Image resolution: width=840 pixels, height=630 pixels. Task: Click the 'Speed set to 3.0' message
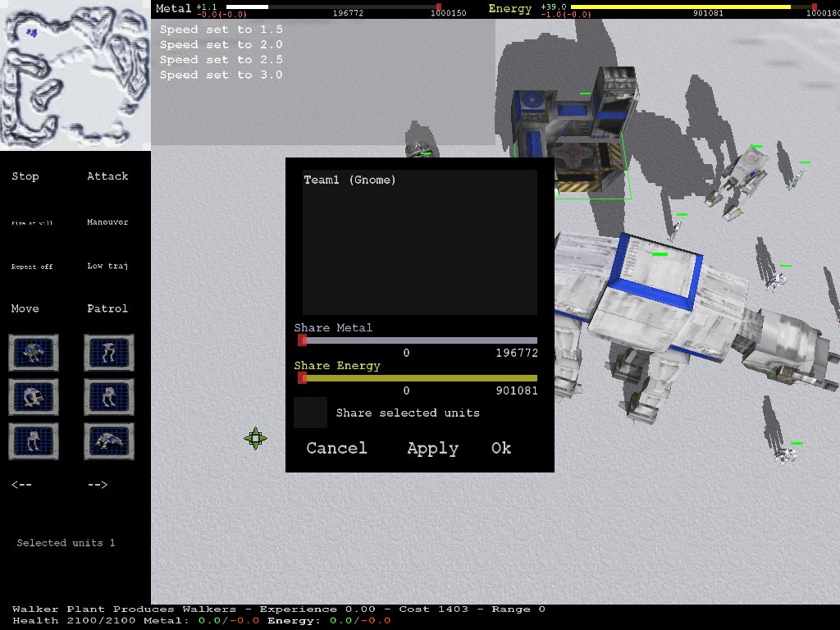221,75
